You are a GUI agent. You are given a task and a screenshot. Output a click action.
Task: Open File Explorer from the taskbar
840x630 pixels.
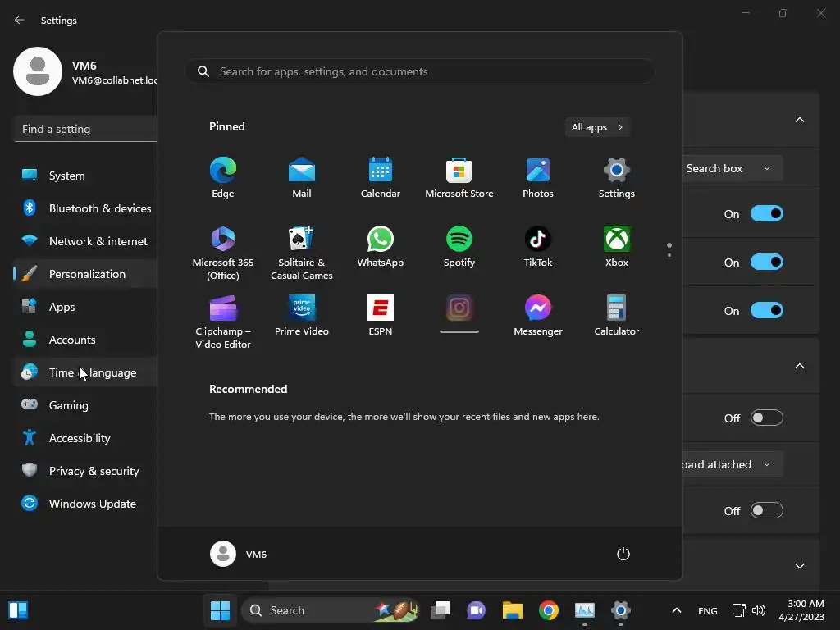tap(512, 610)
